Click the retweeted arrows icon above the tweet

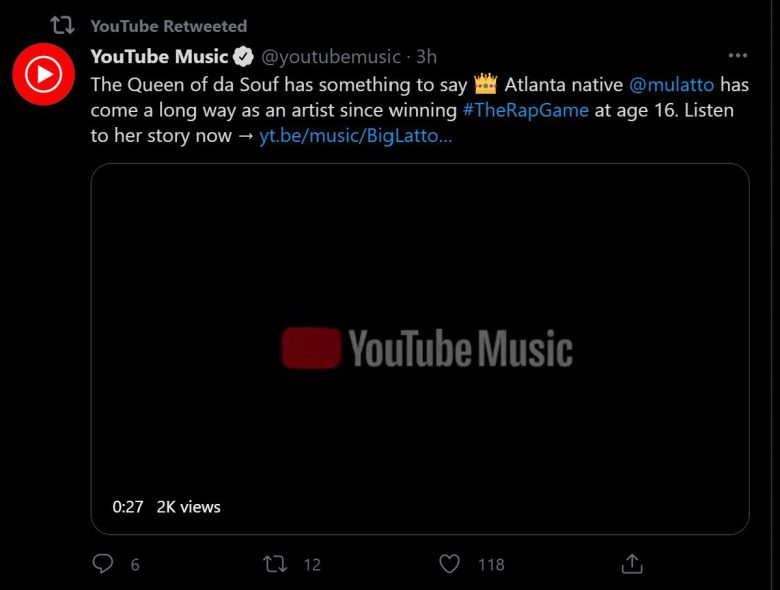point(62,25)
